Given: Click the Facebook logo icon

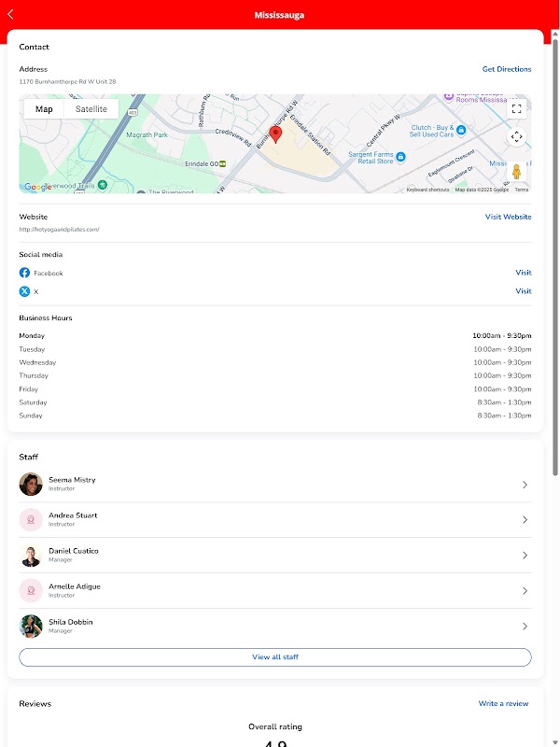Looking at the screenshot, I should click(24, 273).
